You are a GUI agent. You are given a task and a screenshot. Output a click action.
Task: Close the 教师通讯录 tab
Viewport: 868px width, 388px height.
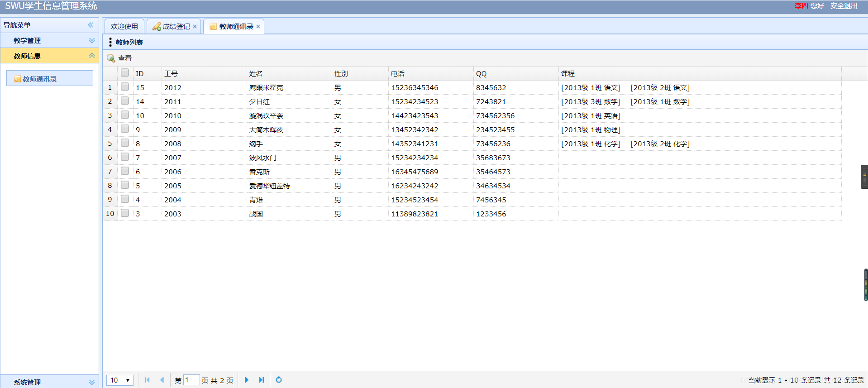[258, 27]
